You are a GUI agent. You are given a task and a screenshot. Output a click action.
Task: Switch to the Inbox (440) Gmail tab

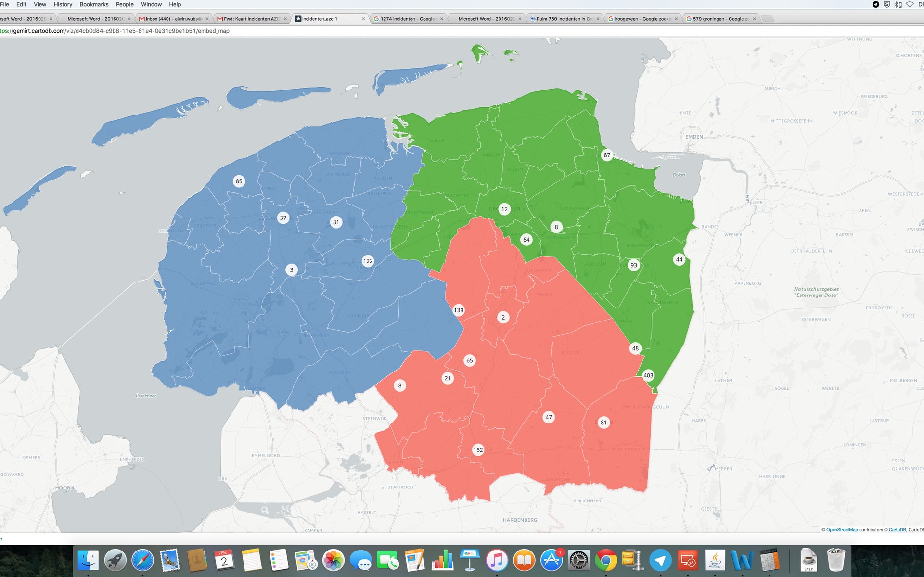point(173,19)
